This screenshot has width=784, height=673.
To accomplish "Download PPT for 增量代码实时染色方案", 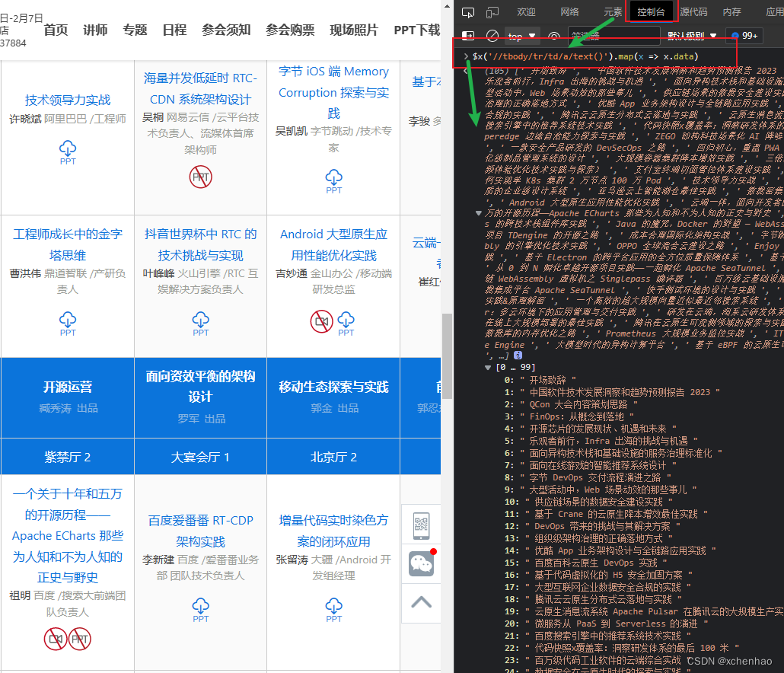I will pyautogui.click(x=333, y=610).
